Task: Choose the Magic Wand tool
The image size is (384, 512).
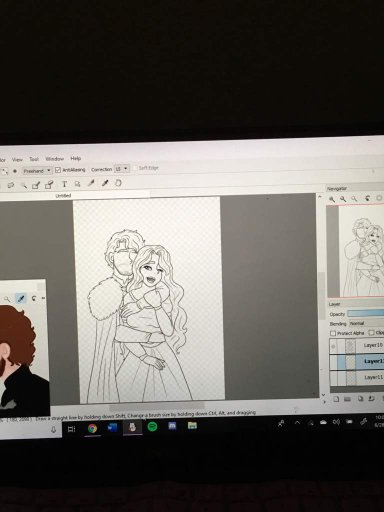Action: tap(24, 185)
